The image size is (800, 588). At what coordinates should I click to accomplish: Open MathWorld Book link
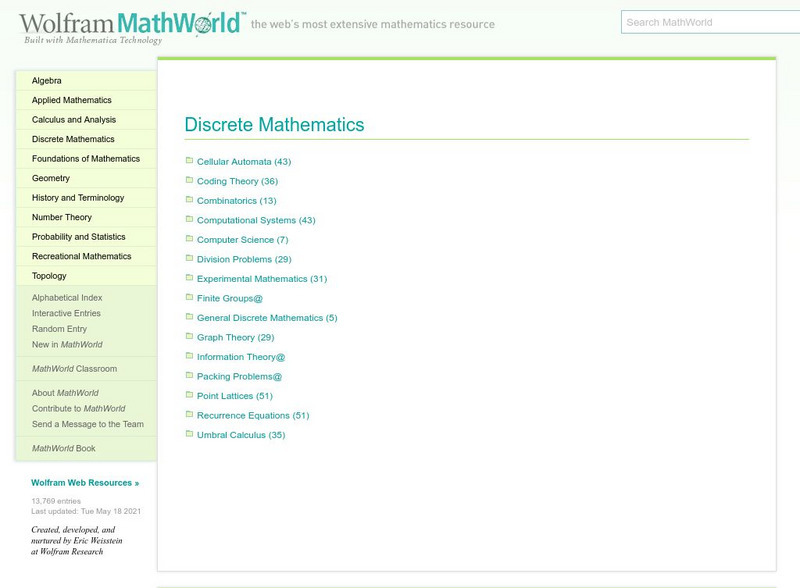point(63,448)
